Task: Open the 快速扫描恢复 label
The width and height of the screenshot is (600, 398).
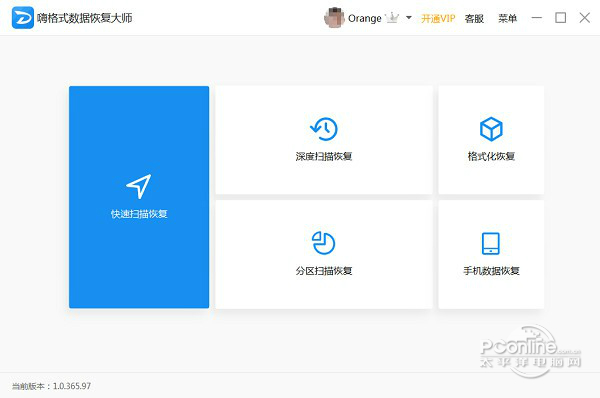Action: pyautogui.click(x=139, y=214)
